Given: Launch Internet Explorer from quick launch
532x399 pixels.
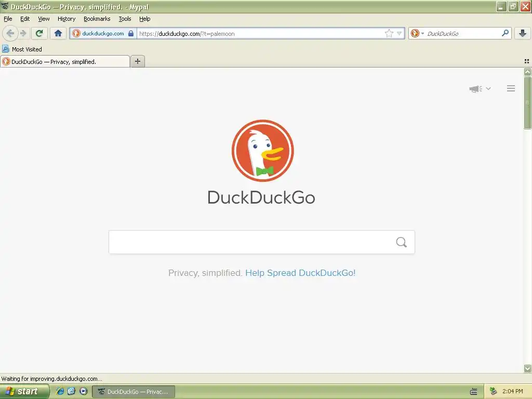Looking at the screenshot, I should 60,391.
